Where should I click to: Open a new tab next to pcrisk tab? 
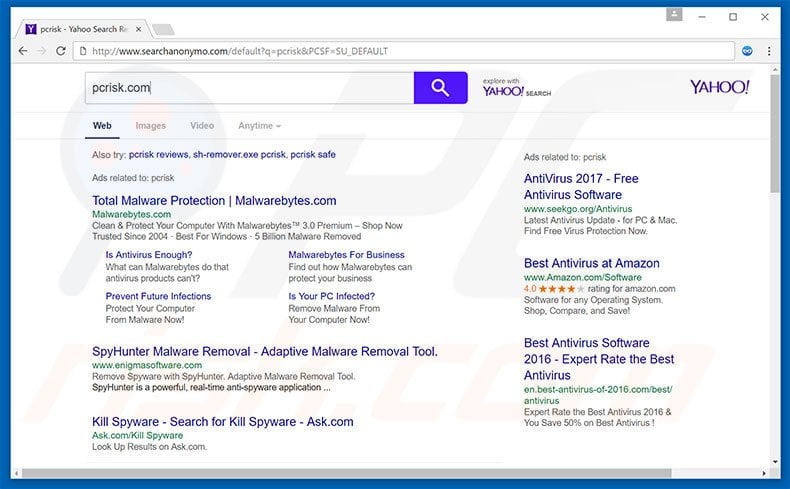(x=163, y=30)
